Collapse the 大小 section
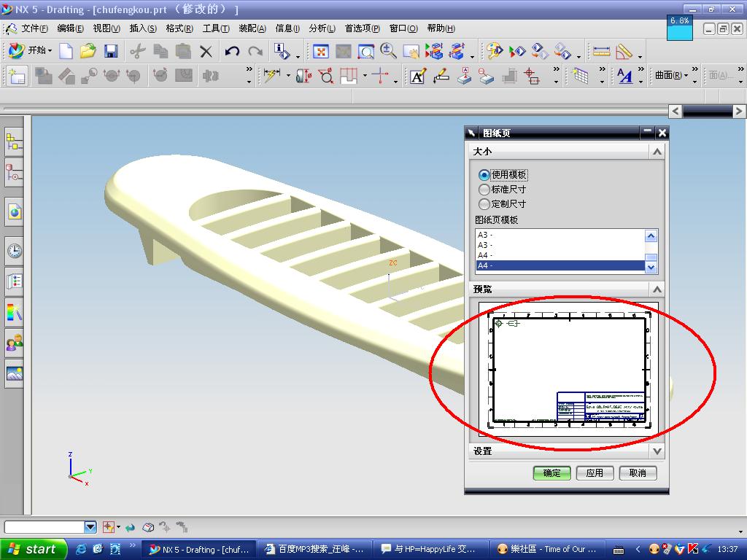Screen dimensions: 747x560 pos(657,152)
